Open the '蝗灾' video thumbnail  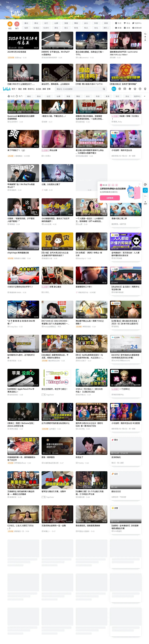57,241
